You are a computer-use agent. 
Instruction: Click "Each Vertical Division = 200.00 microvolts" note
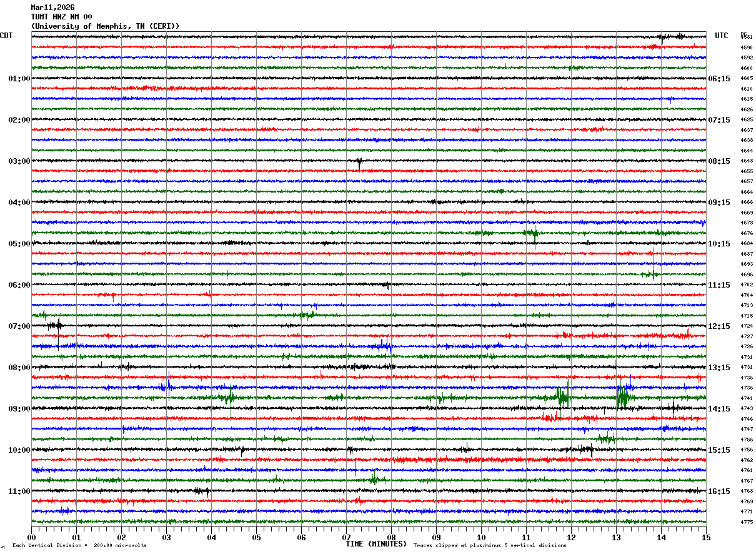(x=79, y=546)
